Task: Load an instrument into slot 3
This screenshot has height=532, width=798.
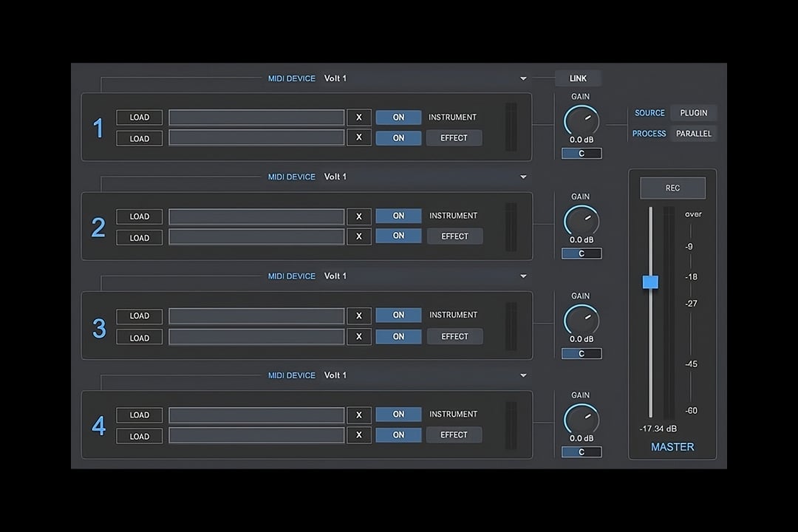Action: point(140,316)
